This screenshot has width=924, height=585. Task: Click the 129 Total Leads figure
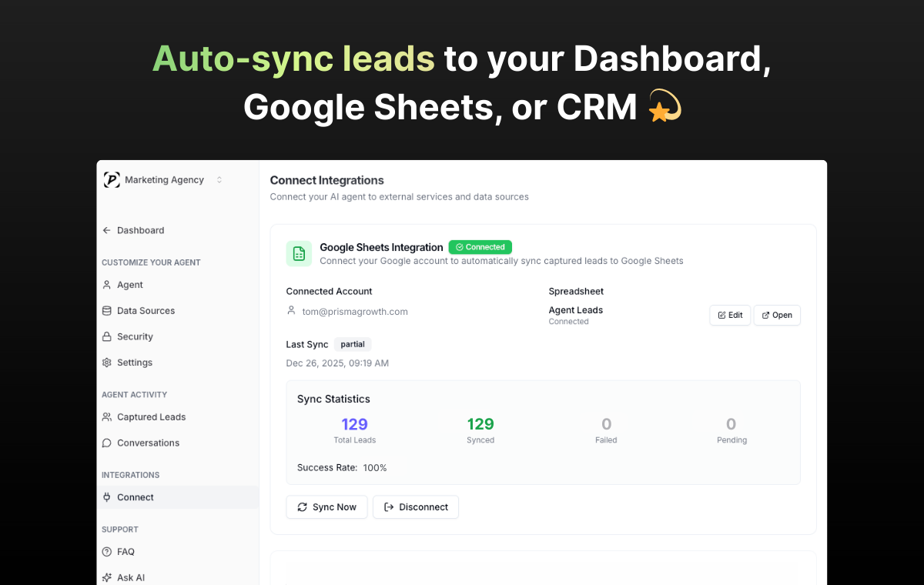click(354, 424)
